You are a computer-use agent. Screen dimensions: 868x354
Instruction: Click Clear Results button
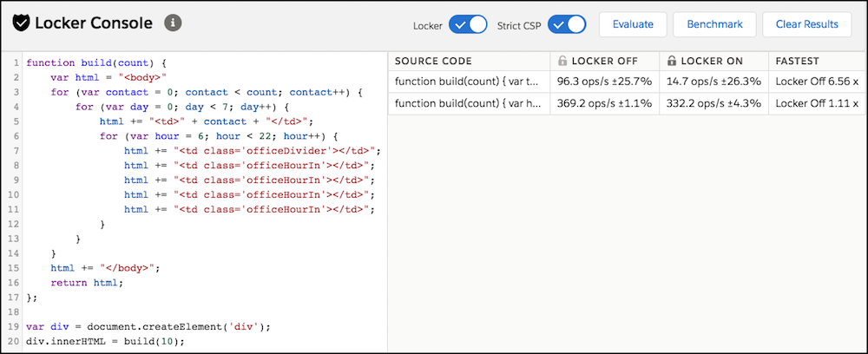coord(806,24)
